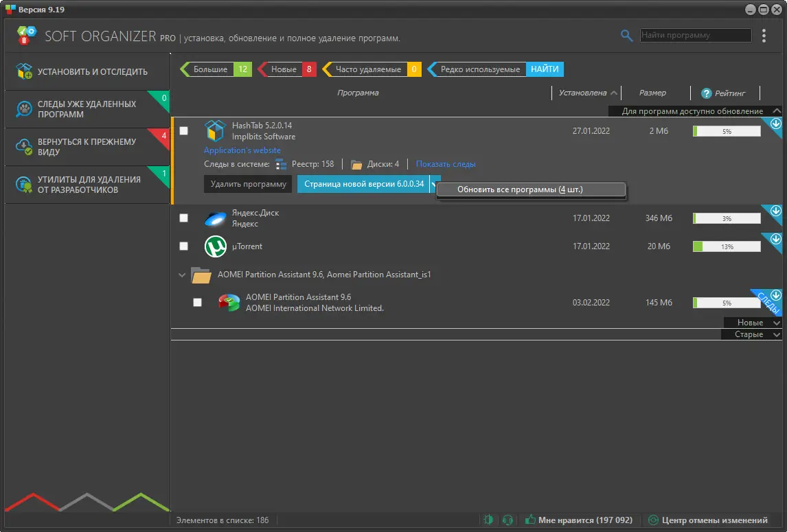Open 'Установить и отследить' section
Viewport: 787px width, 532px height.
tap(87, 72)
